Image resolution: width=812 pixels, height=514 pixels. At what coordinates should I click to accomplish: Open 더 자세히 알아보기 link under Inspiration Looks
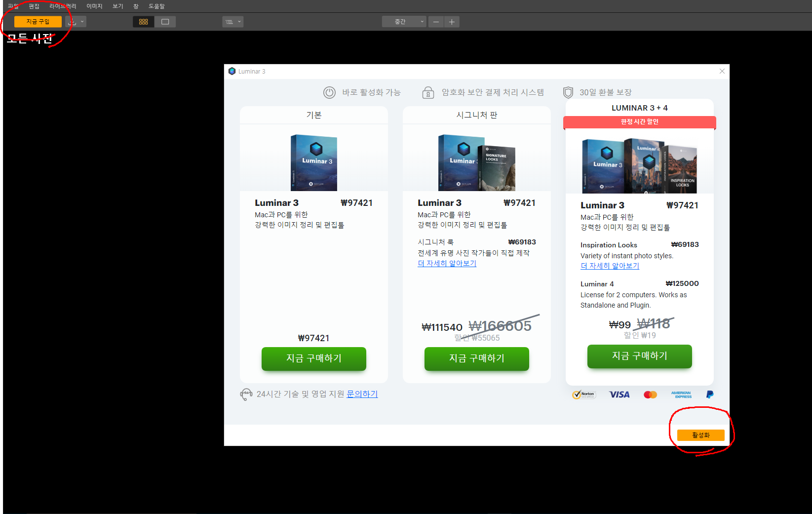click(x=610, y=266)
